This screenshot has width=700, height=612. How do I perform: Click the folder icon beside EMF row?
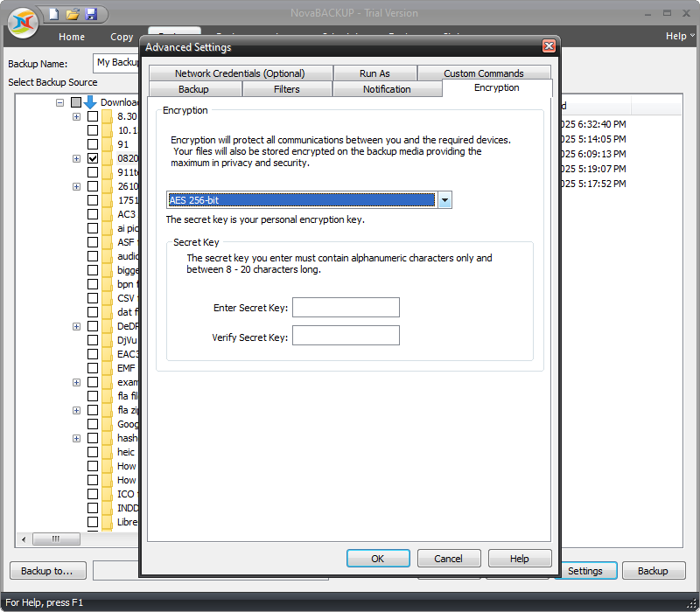click(107, 368)
